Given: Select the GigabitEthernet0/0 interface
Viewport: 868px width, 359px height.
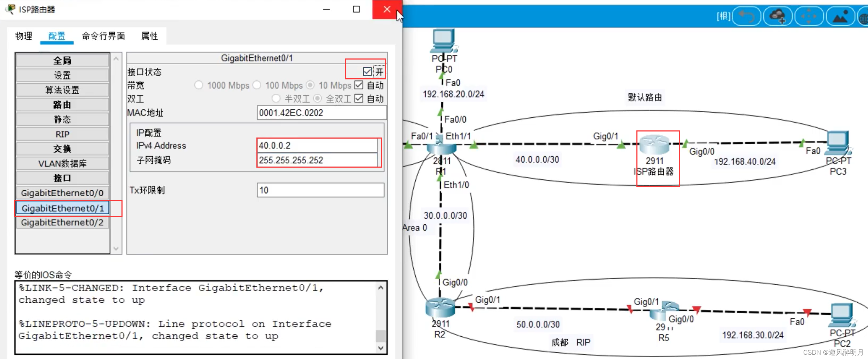Looking at the screenshot, I should [62, 193].
